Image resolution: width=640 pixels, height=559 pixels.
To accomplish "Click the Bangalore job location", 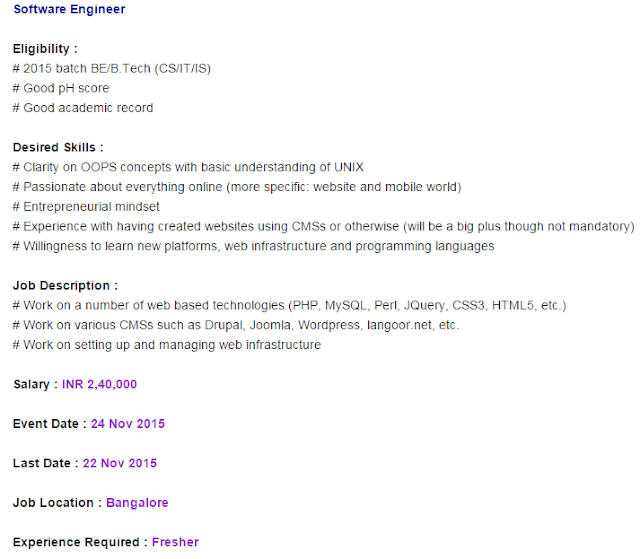I will click(x=137, y=503).
